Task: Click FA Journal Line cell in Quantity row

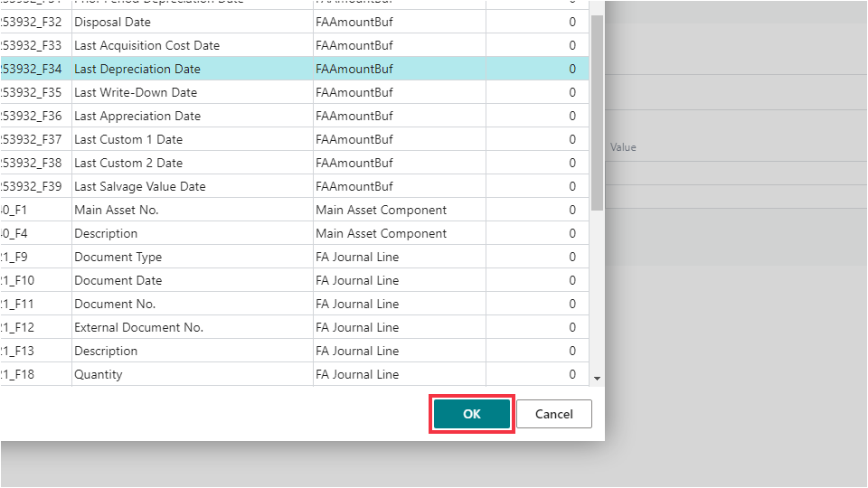Action: click(x=400, y=374)
